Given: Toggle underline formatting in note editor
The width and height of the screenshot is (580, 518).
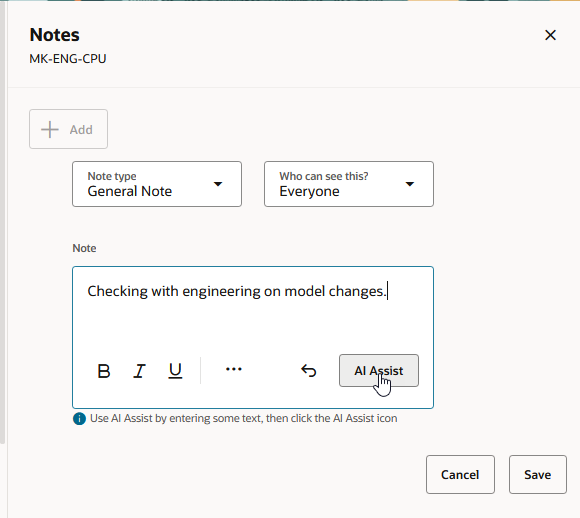Looking at the screenshot, I should point(175,371).
